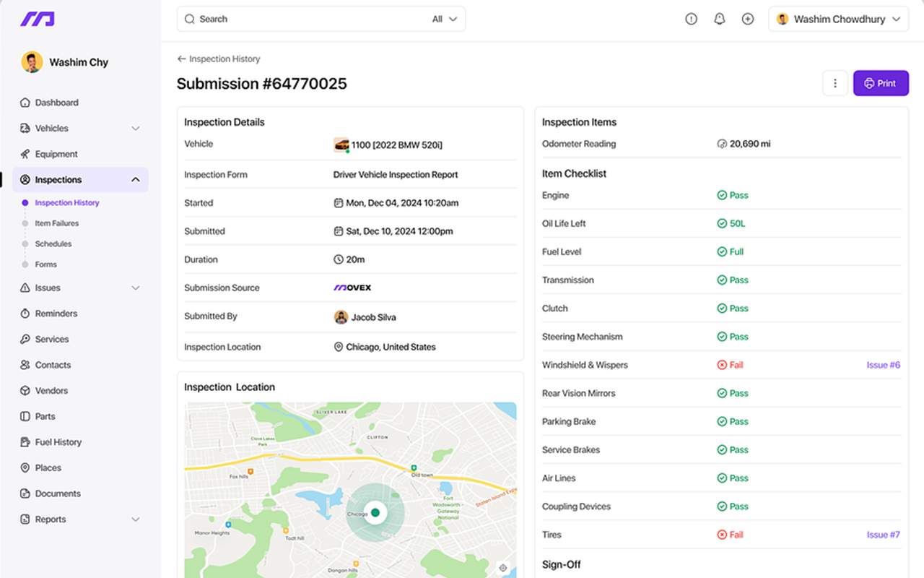
Task: Click the Print button
Action: point(880,83)
